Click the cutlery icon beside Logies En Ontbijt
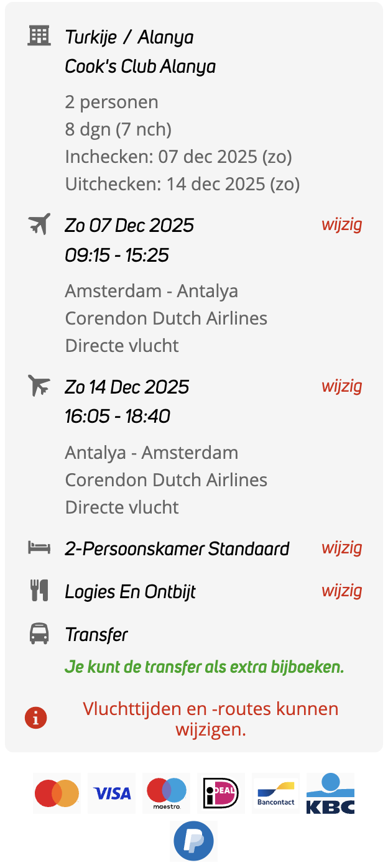Viewport: 388px width, 868px height. (x=40, y=591)
